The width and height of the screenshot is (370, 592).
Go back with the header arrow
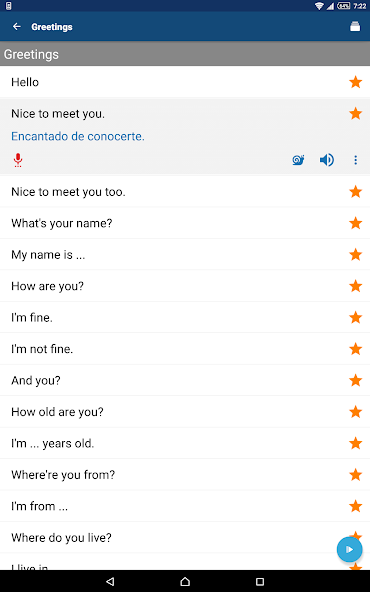point(17,26)
